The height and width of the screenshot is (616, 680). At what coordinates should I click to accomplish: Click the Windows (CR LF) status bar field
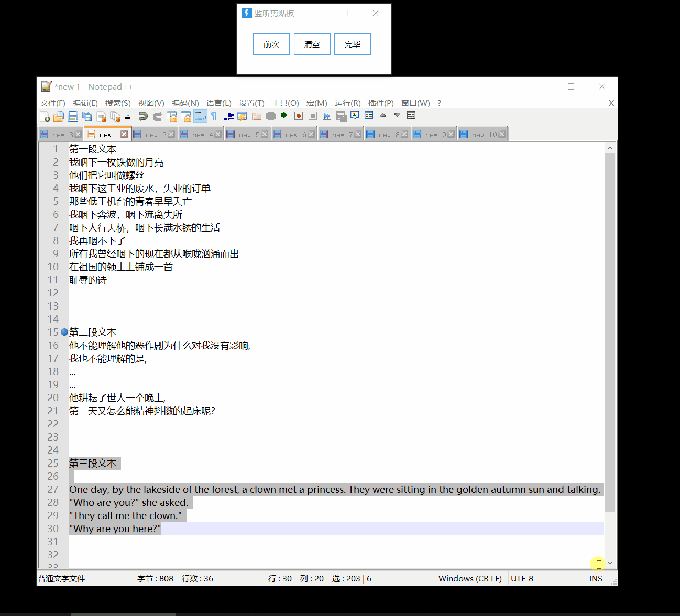(470, 578)
